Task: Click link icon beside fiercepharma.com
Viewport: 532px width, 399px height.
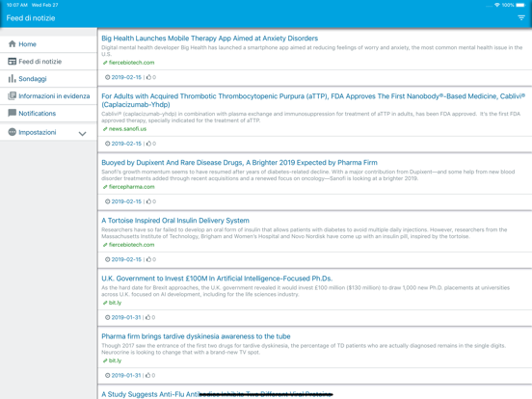Action: tap(105, 187)
